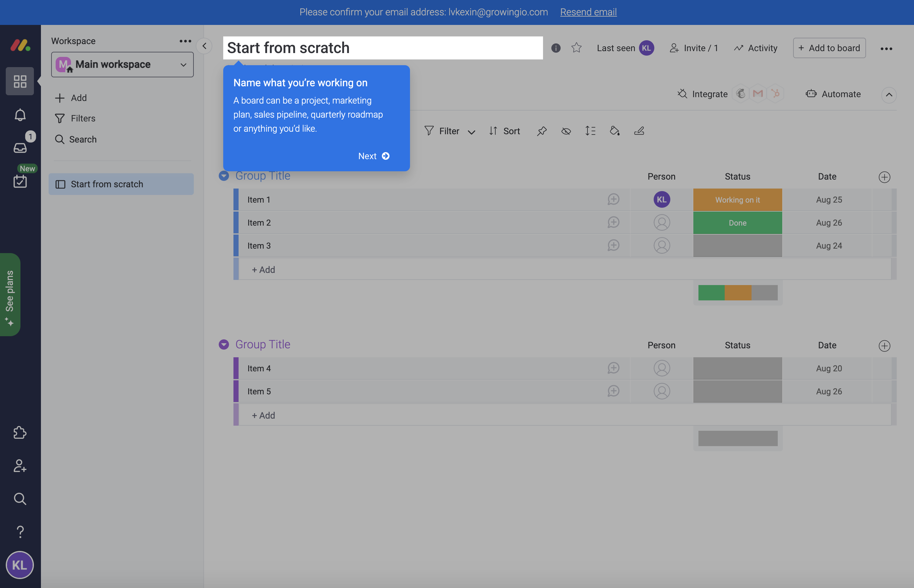Open the apps puzzle-piece icon
Screen dimensions: 914x588
click(x=20, y=433)
